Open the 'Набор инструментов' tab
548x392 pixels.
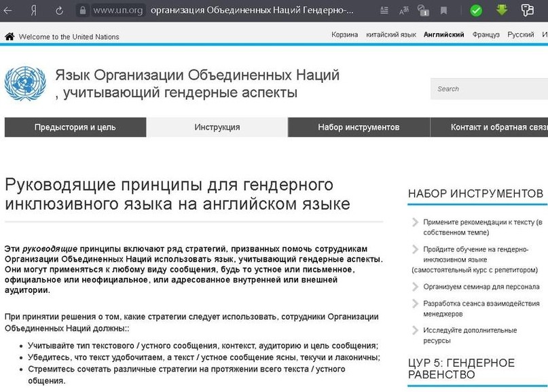pos(359,127)
